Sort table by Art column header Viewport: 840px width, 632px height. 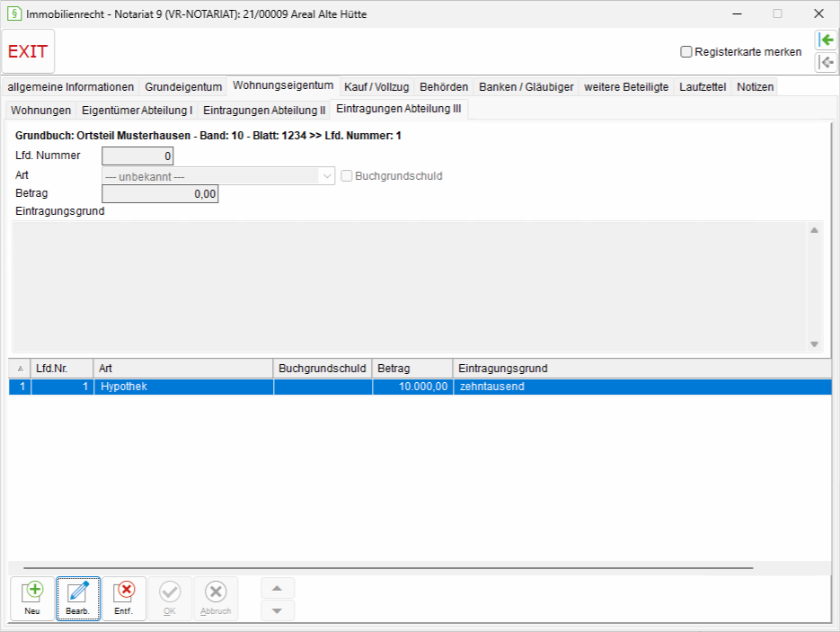(x=183, y=369)
